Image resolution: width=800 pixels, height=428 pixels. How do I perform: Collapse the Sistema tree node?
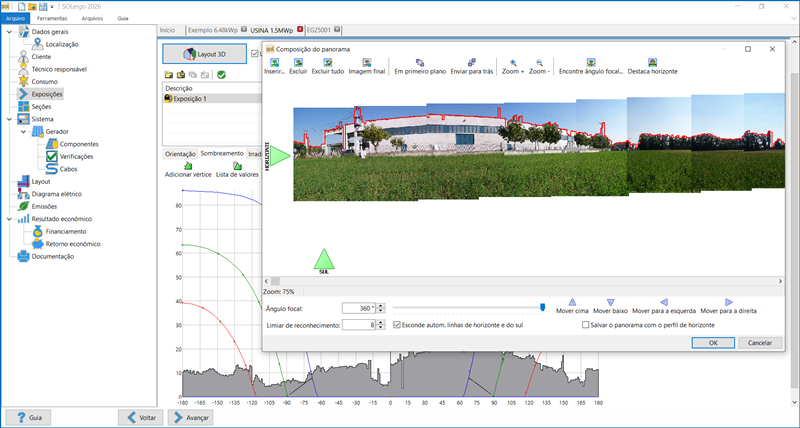[9, 119]
